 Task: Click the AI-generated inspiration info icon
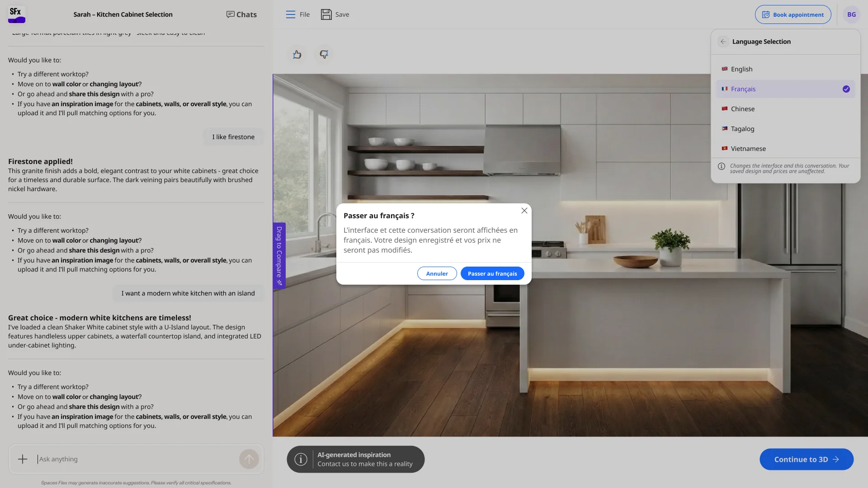point(301,460)
